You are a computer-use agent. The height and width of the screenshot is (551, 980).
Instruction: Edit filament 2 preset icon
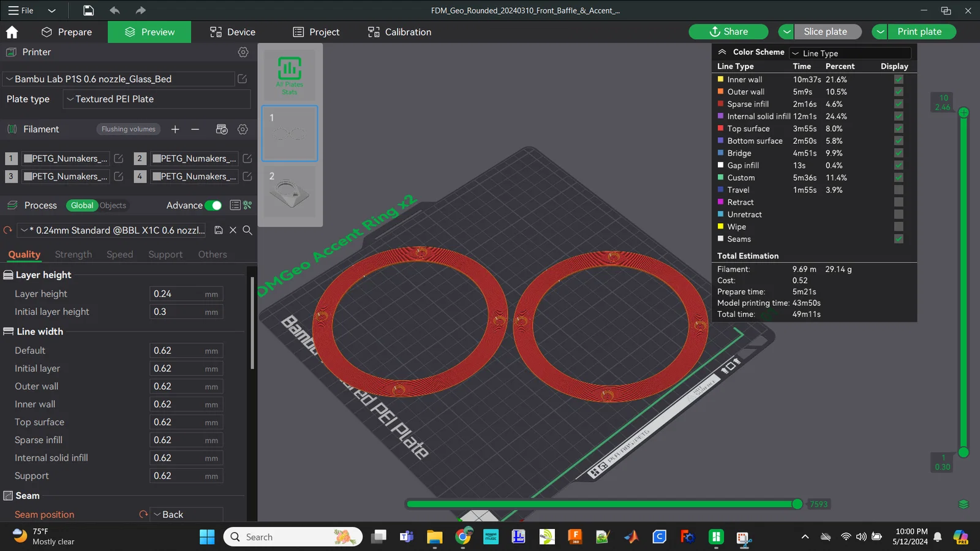point(247,158)
